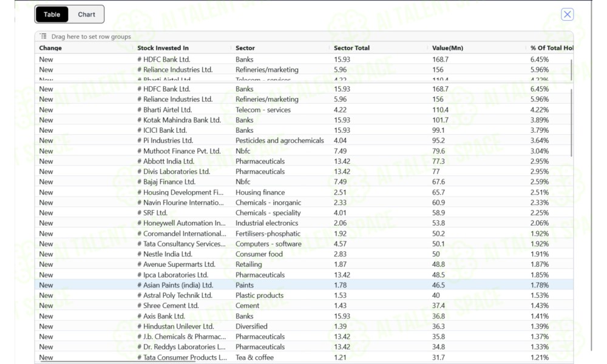
Task: Click the 'Diversified' sector cell
Action: [251, 326]
